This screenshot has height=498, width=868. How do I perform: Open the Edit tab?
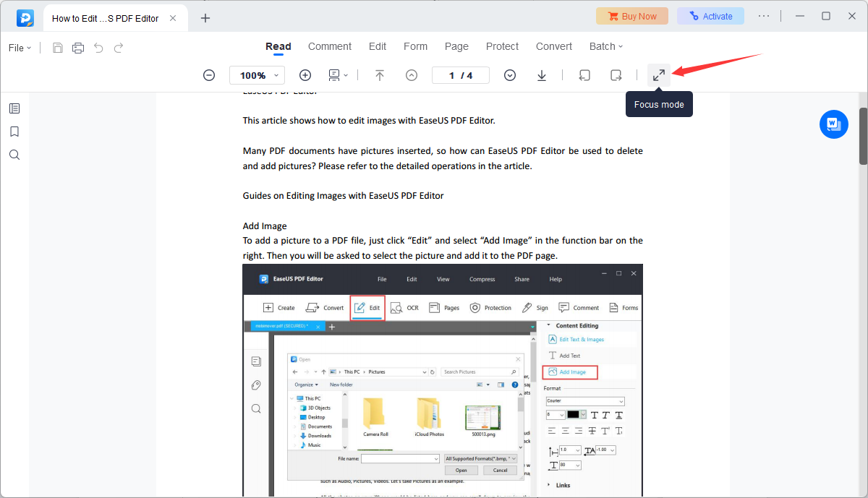click(x=378, y=46)
